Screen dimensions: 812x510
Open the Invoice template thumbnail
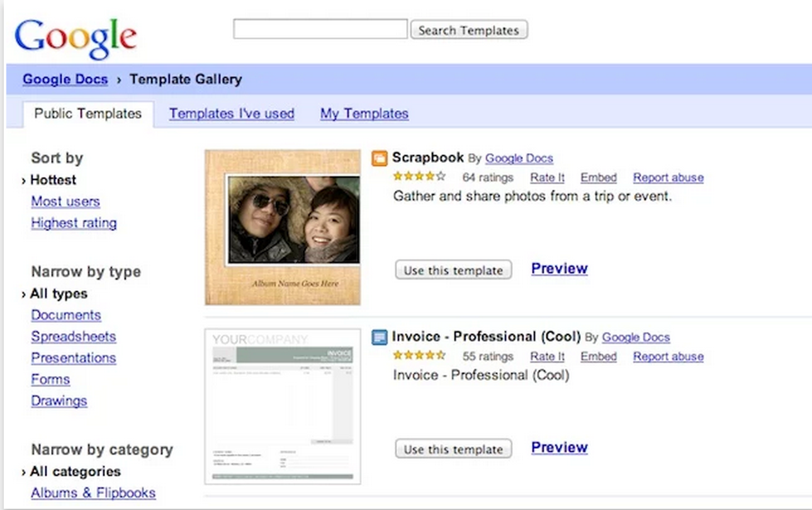[283, 406]
